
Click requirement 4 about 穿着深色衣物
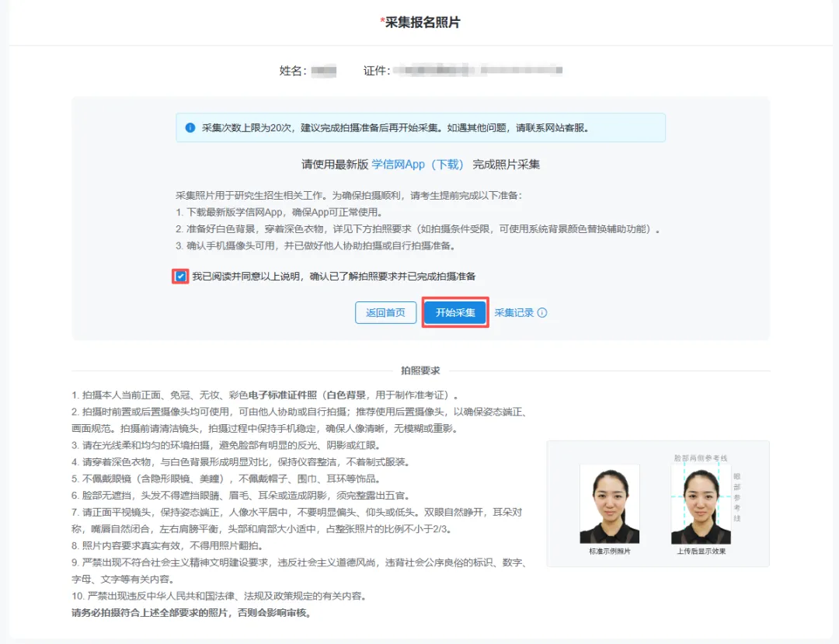(242, 462)
